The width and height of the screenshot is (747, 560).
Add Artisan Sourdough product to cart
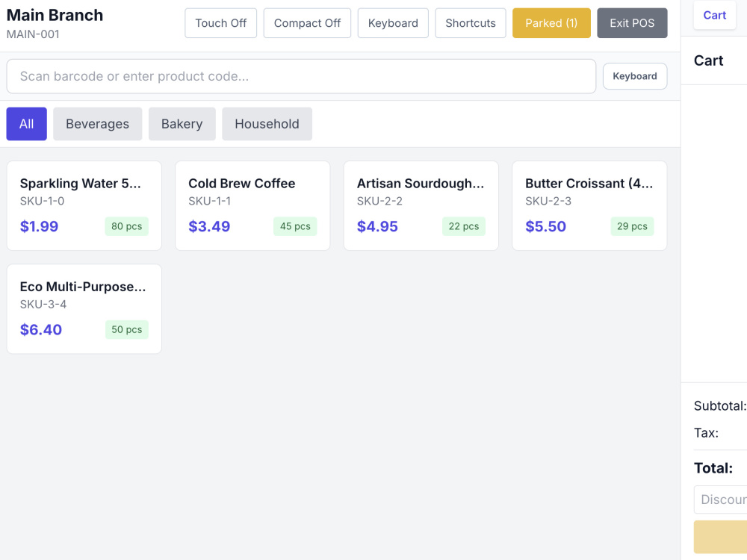[x=421, y=206]
